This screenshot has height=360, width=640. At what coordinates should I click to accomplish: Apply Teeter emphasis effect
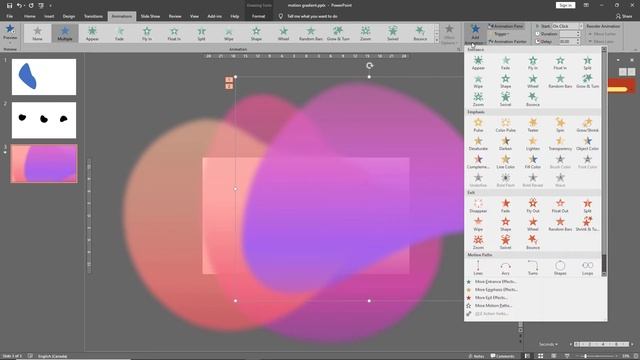533,125
